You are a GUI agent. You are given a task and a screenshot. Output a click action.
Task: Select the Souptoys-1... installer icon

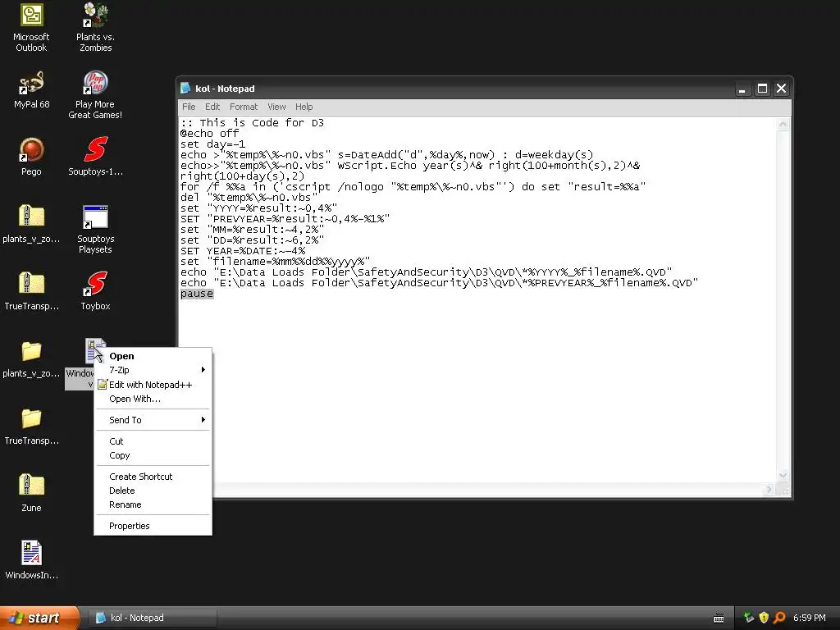(95, 157)
